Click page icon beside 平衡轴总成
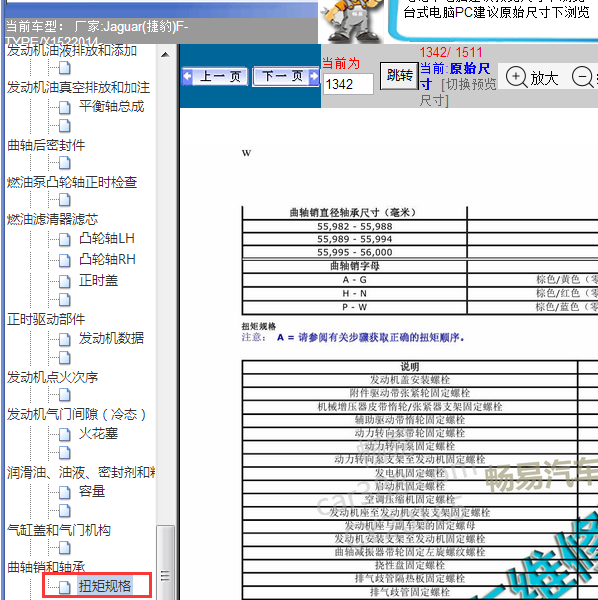 tap(65, 107)
